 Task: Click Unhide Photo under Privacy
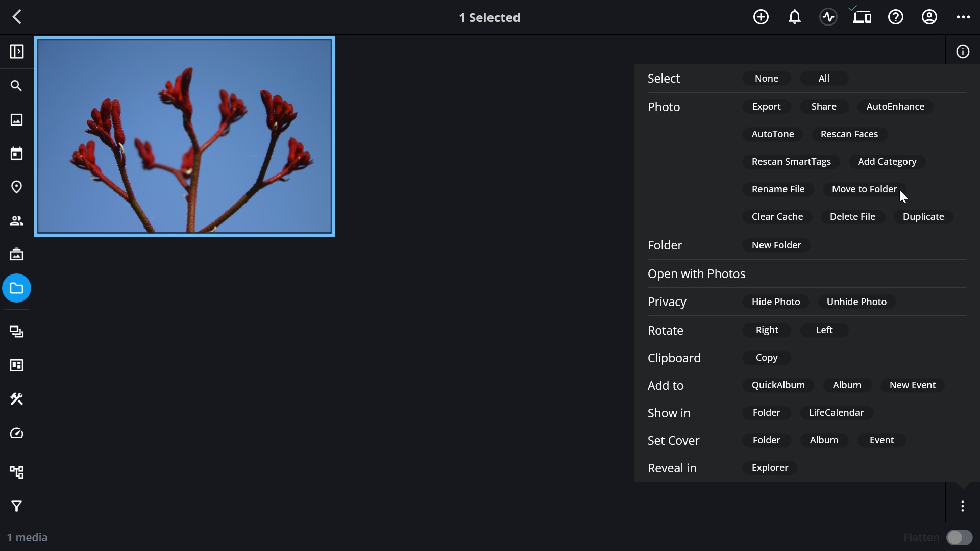pyautogui.click(x=856, y=302)
